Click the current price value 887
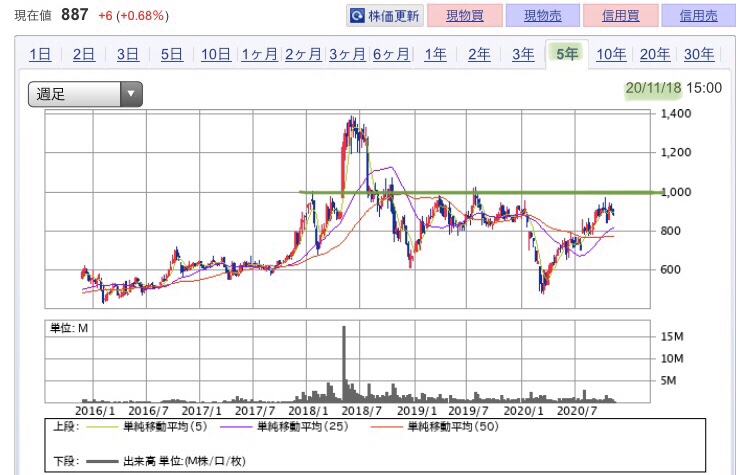 click(x=75, y=15)
